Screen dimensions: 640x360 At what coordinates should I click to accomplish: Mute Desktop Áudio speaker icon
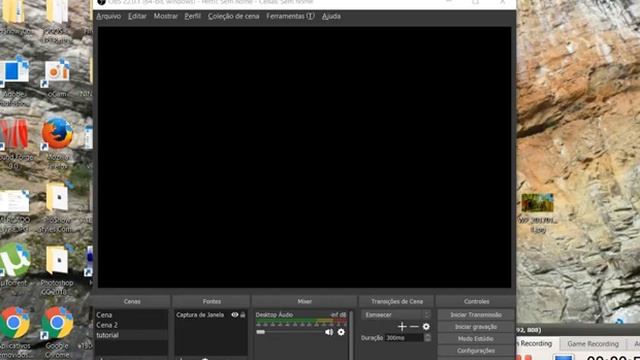coord(329,332)
